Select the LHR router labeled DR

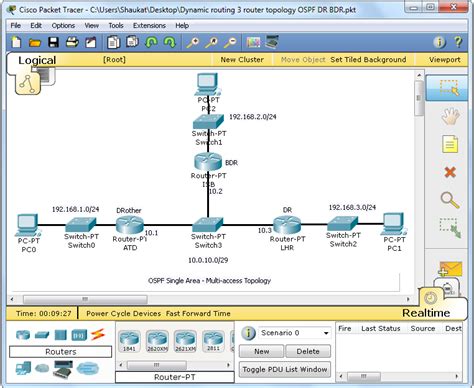tap(287, 225)
